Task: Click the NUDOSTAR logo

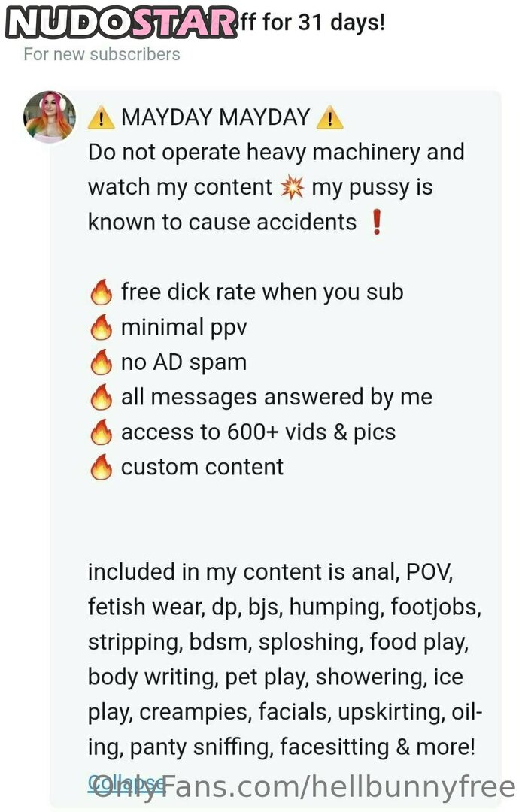Action: point(122,22)
